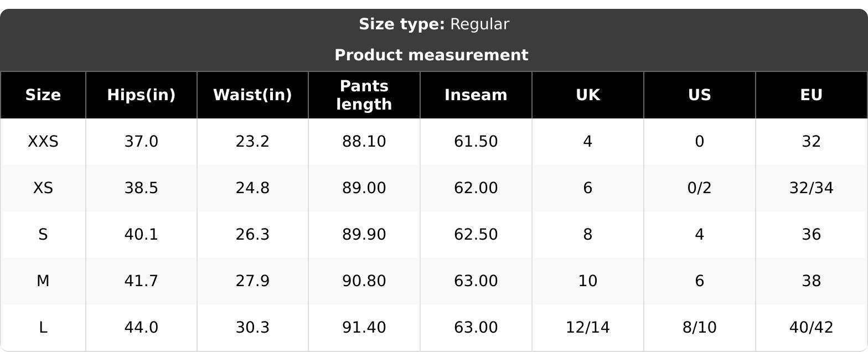
Task: Click the 12/14 UK size cell
Action: click(588, 328)
